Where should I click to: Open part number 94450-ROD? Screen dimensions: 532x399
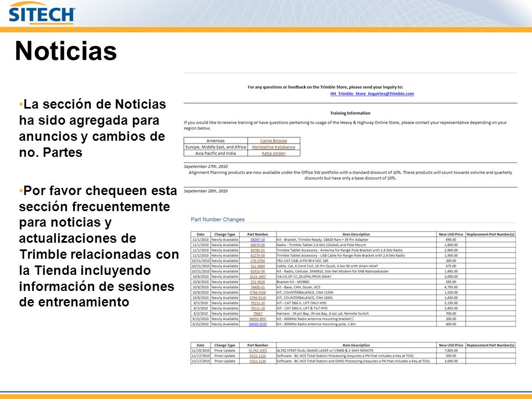[258, 324]
